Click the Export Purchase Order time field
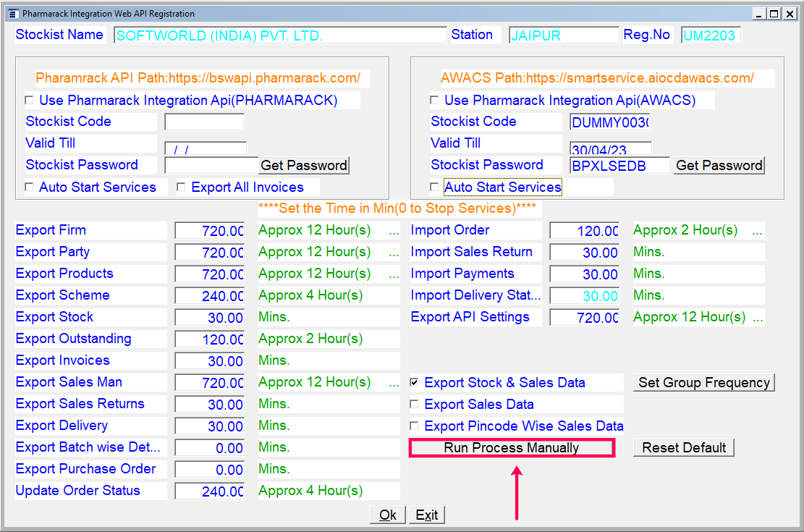 [210, 470]
